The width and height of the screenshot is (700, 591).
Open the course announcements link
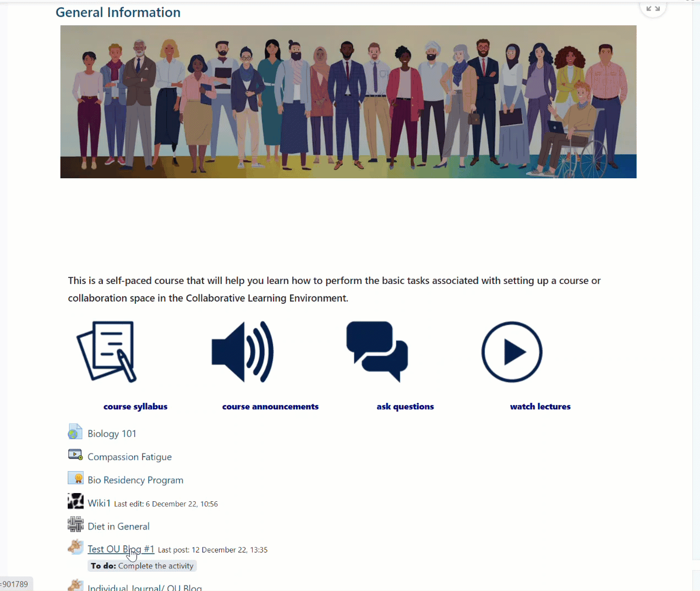(270, 407)
